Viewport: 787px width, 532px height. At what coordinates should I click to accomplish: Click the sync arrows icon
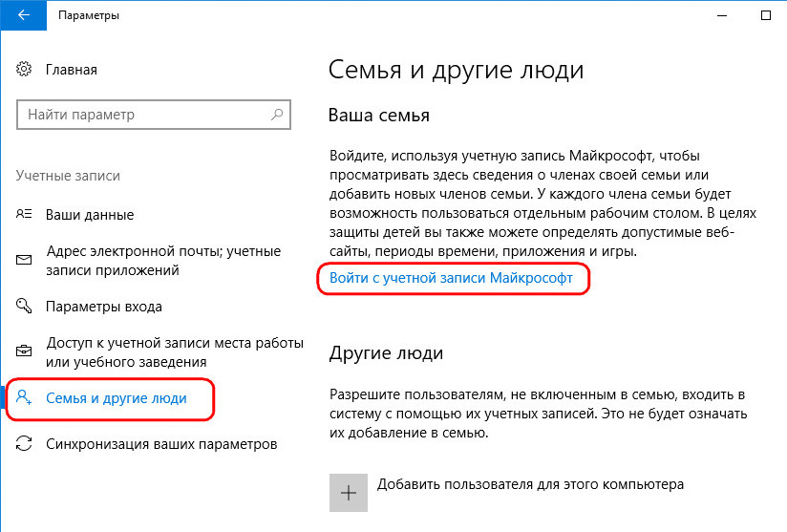pyautogui.click(x=24, y=444)
